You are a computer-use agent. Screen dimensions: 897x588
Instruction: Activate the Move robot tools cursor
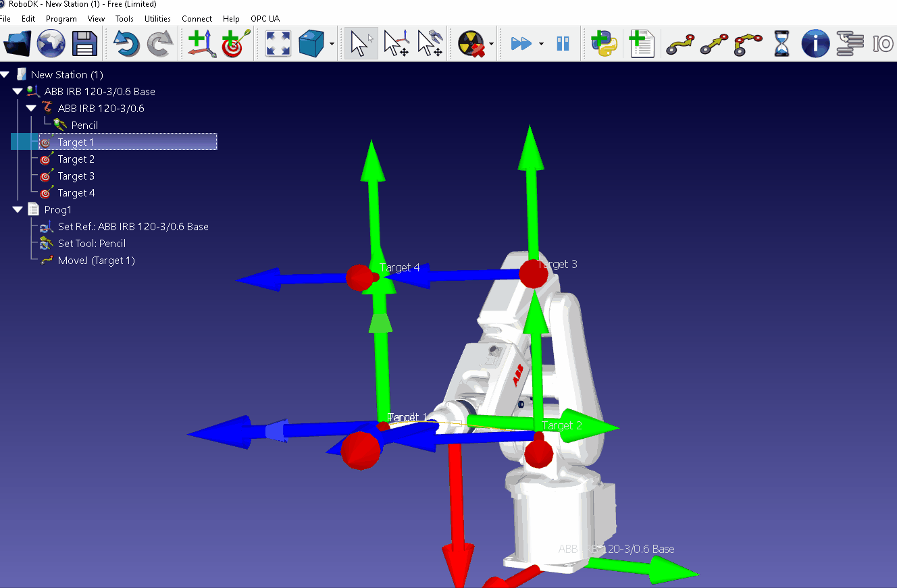[x=430, y=44]
